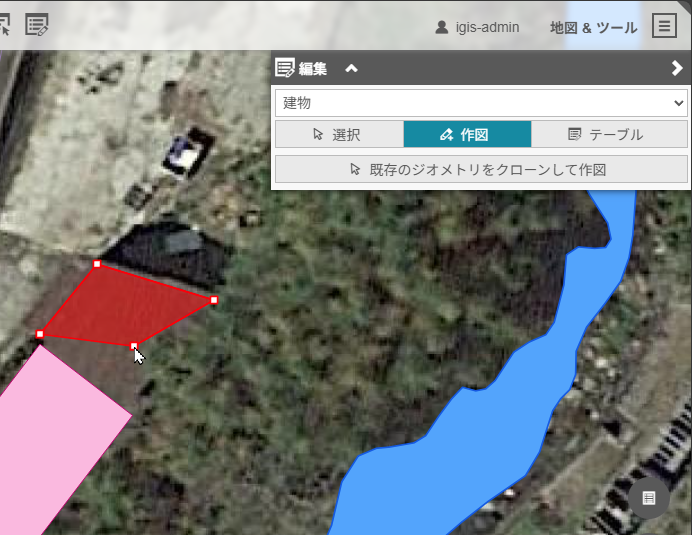Open the edit tool icon in top toolbar

pos(37,25)
